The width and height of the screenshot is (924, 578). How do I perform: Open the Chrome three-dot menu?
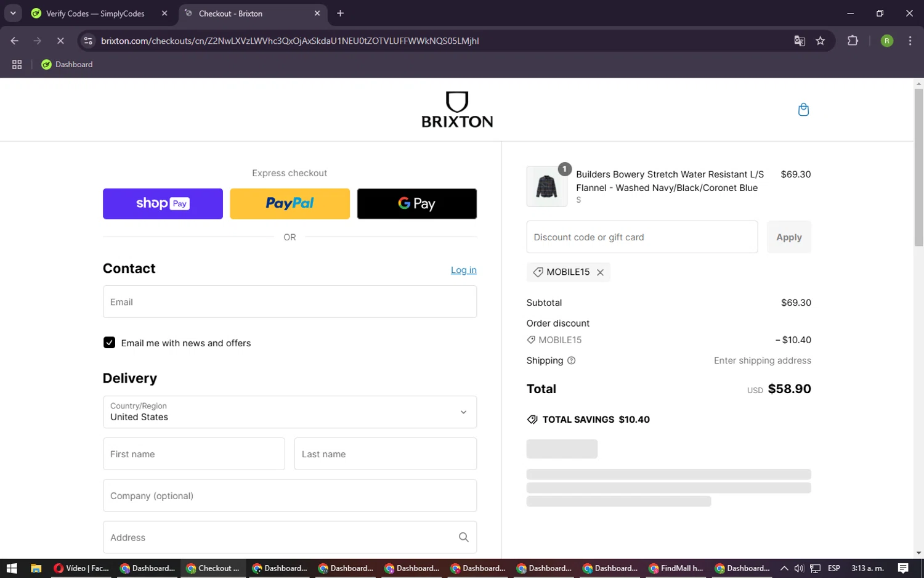click(x=910, y=41)
